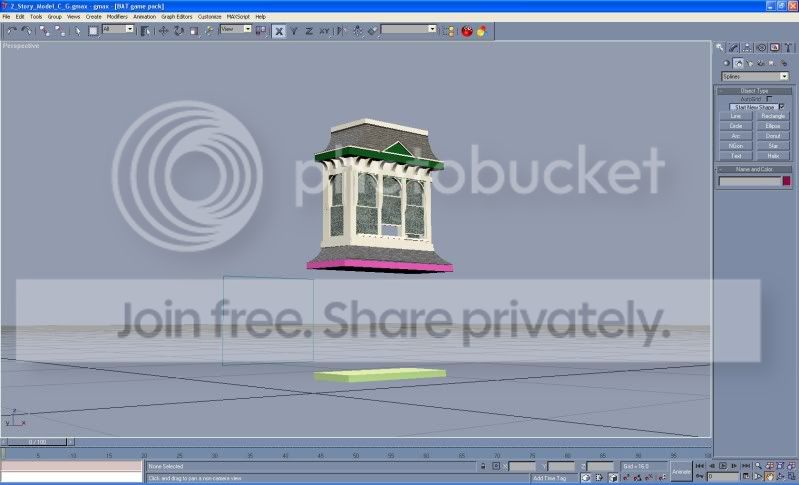This screenshot has height=485, width=799.
Task: Click the Play Animation control
Action: tap(723, 466)
